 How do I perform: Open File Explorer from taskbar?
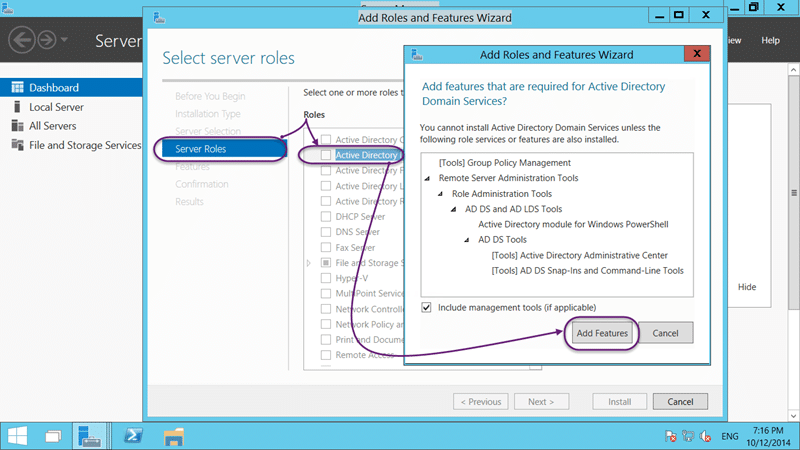(x=173, y=437)
